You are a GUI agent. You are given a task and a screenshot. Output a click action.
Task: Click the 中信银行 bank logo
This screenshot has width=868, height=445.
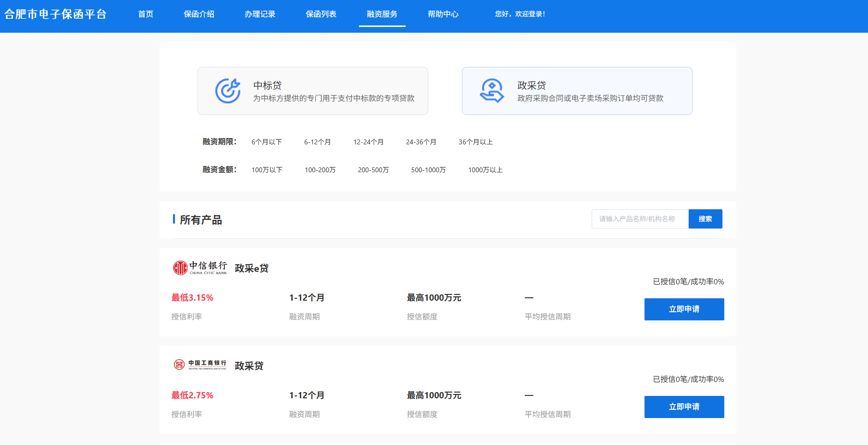tap(200, 268)
